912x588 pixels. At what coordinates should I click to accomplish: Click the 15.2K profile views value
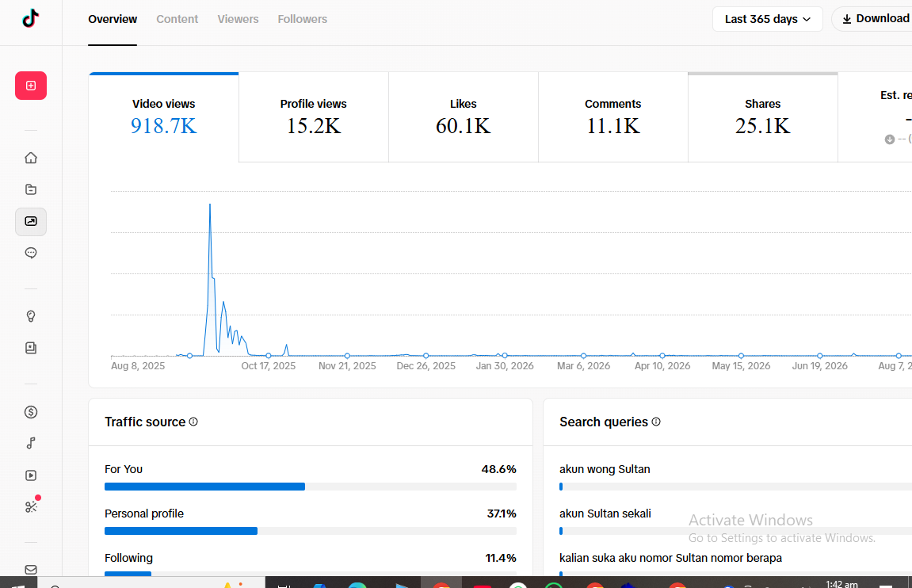(x=314, y=126)
